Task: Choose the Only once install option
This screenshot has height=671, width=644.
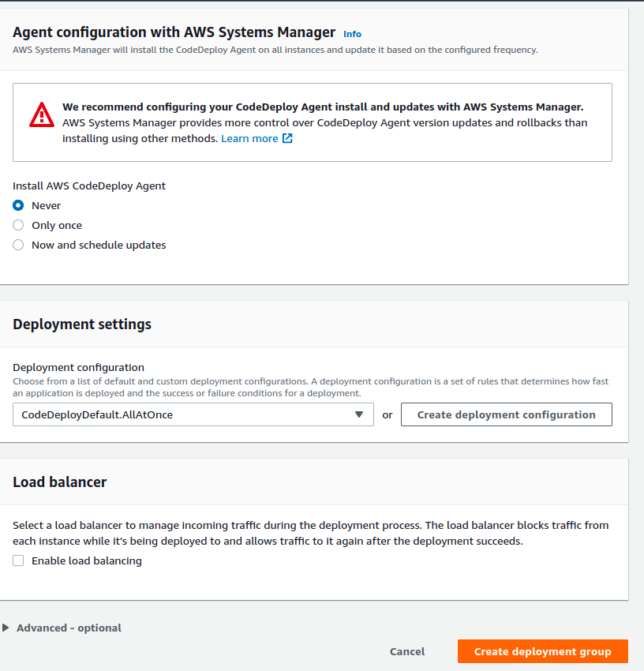Action: 18,225
